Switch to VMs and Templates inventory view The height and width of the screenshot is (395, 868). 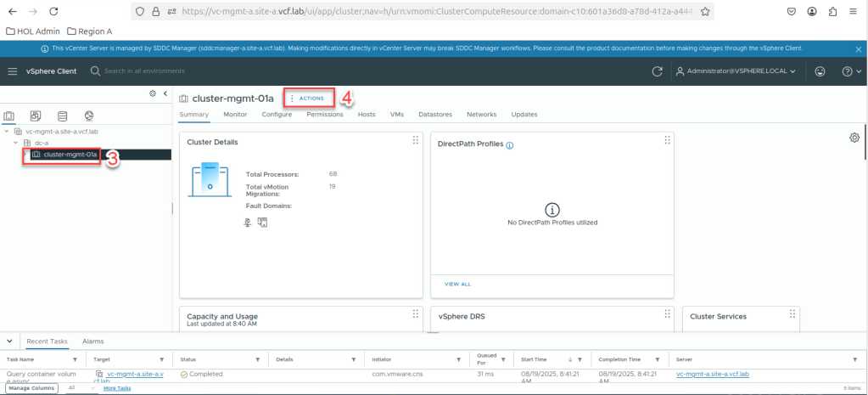pos(36,116)
